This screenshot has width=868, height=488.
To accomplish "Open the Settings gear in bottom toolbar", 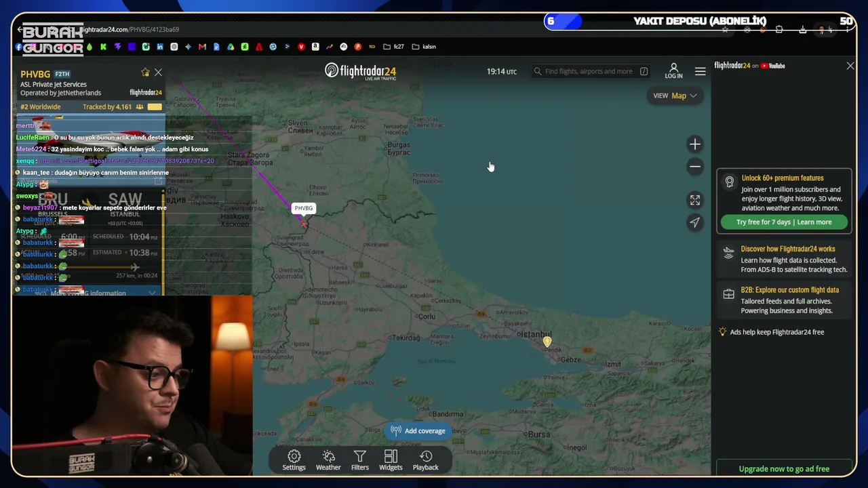I will tap(294, 460).
